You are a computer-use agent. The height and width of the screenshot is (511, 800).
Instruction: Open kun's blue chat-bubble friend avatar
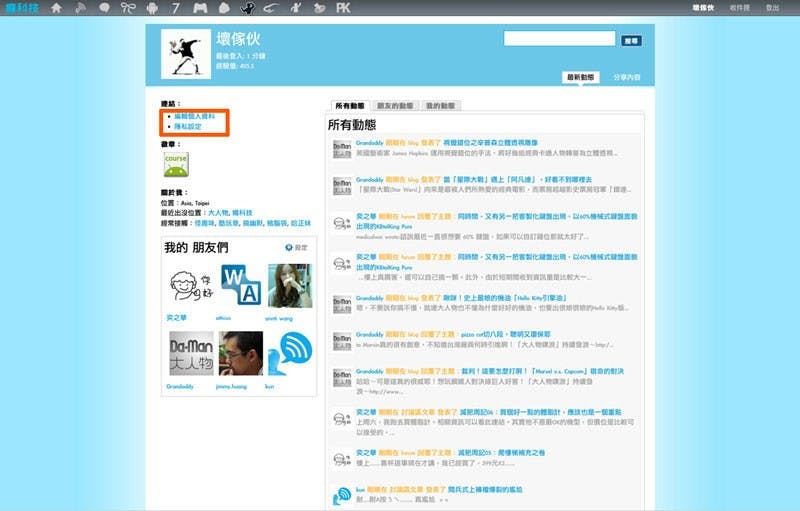click(290, 353)
